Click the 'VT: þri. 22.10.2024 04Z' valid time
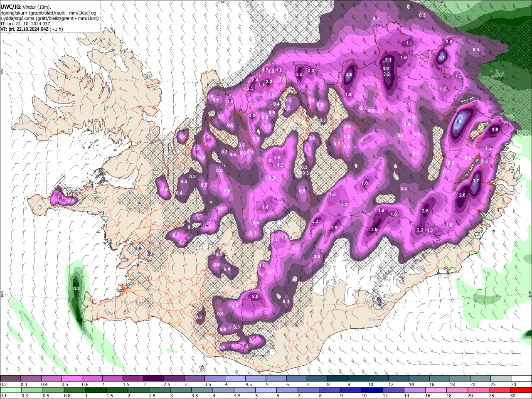Image resolution: width=532 pixels, height=399 pixels. [x=24, y=29]
